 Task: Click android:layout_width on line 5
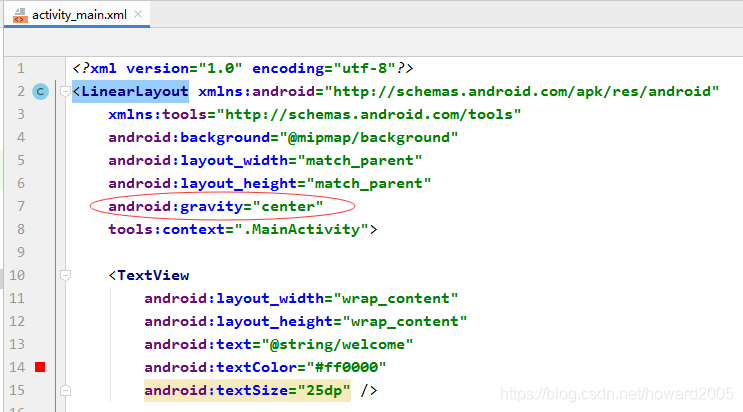tap(198, 161)
